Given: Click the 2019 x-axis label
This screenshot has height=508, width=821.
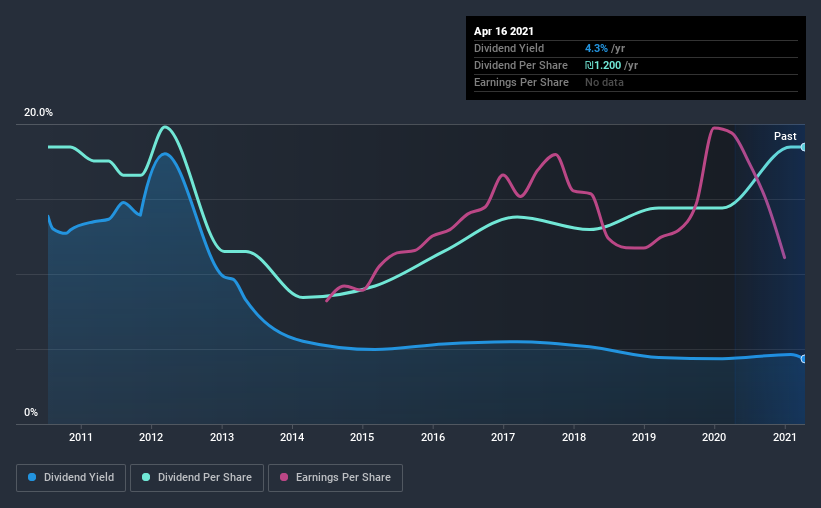Looking at the screenshot, I should [644, 437].
